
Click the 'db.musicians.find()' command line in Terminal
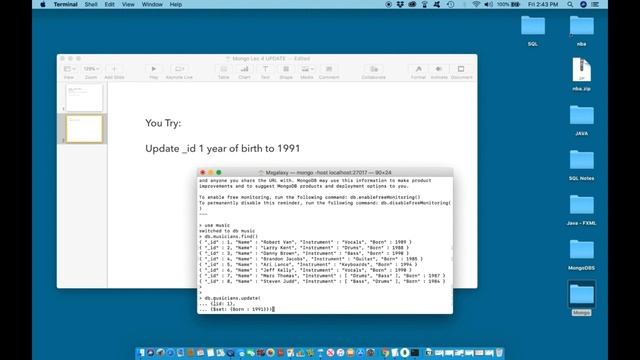229,236
